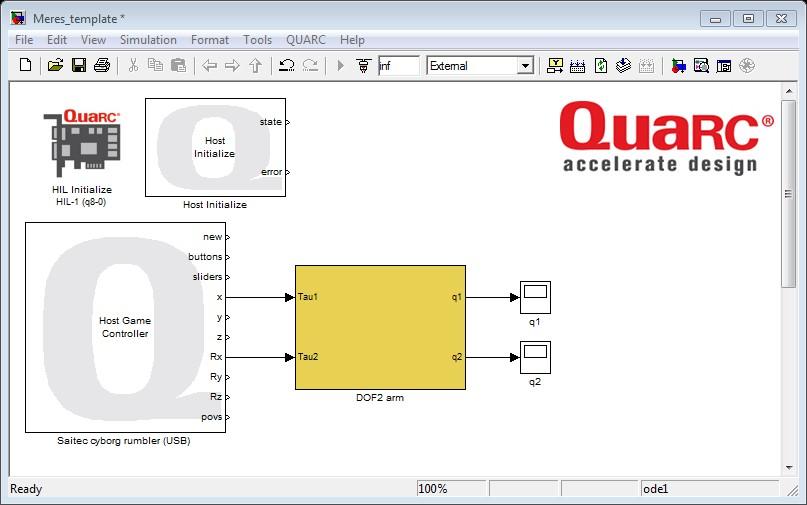This screenshot has height=505, width=807.
Task: Click the Meres_template window title icon
Action: point(18,18)
